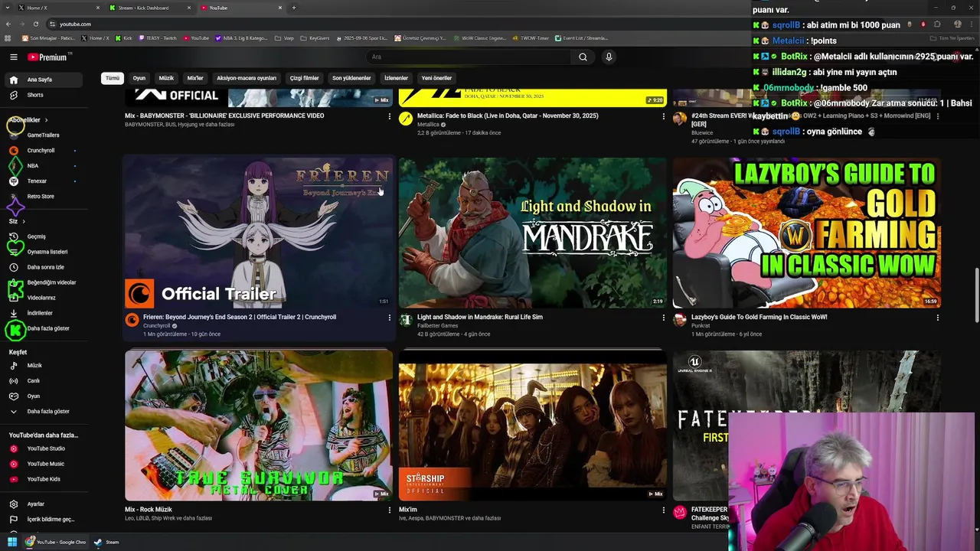Screen dimensions: 980x551
Task: Select the Mix'ler filter chip
Action: 195,78
